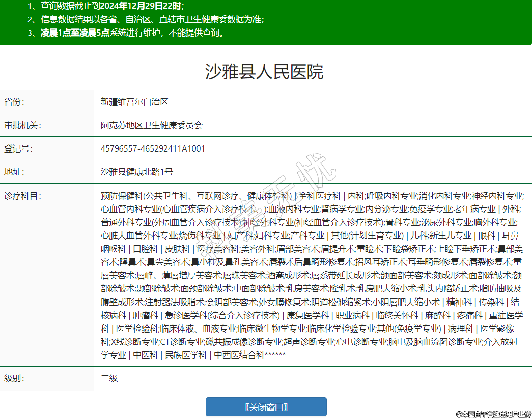Click the 级别 field label
This screenshot has height=418, width=532.
coord(14,378)
